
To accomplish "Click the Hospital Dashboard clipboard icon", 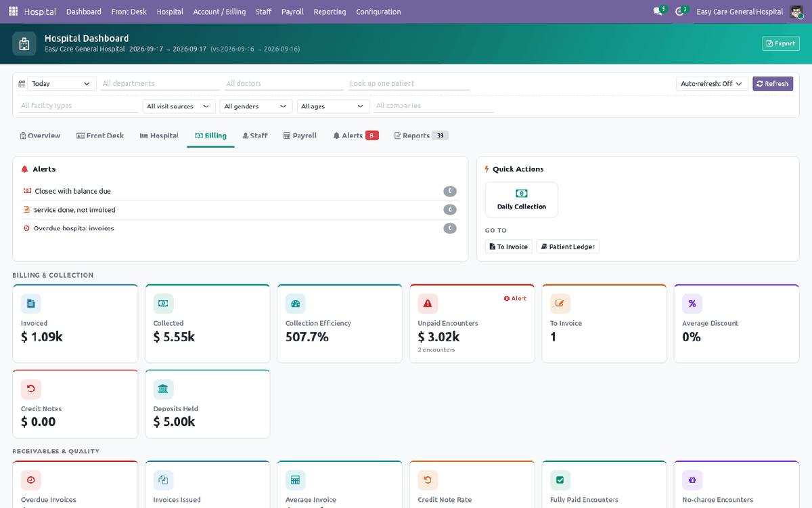I will tap(24, 44).
